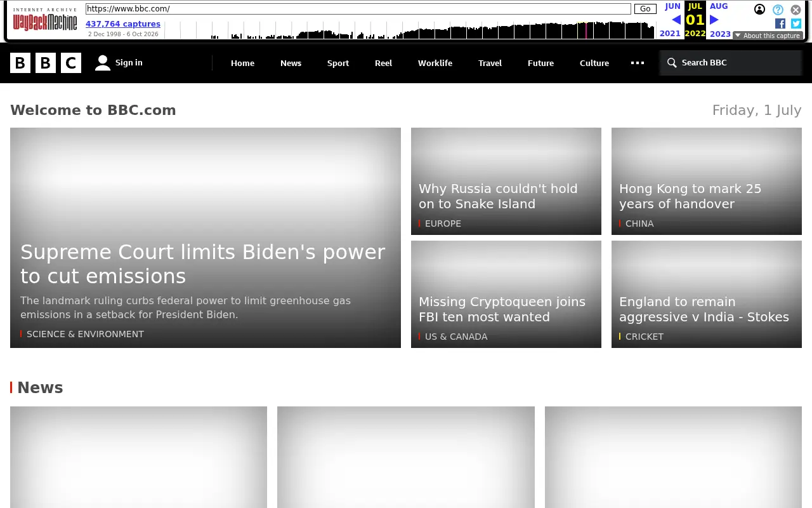Open the Future nav item
812x508 pixels.
pyautogui.click(x=540, y=63)
